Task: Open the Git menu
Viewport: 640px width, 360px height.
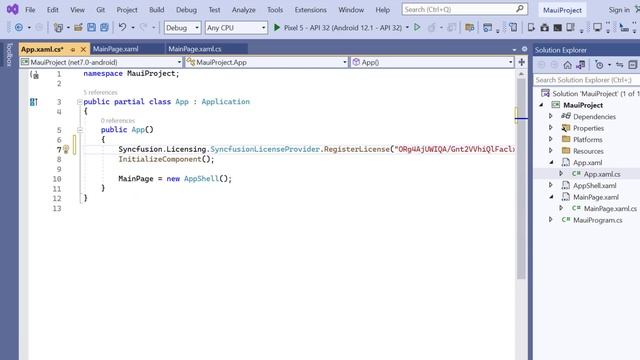Action: [x=100, y=9]
